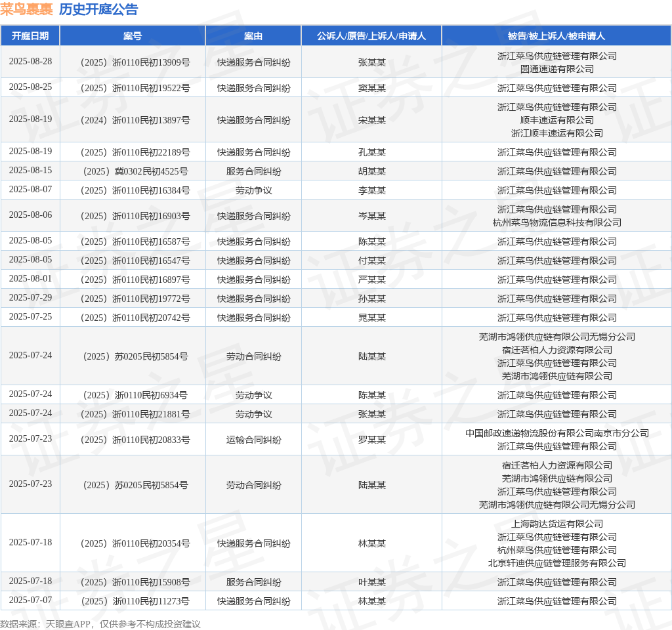Click plaintiff 付某某
This screenshot has width=672, height=630.
[372, 261]
